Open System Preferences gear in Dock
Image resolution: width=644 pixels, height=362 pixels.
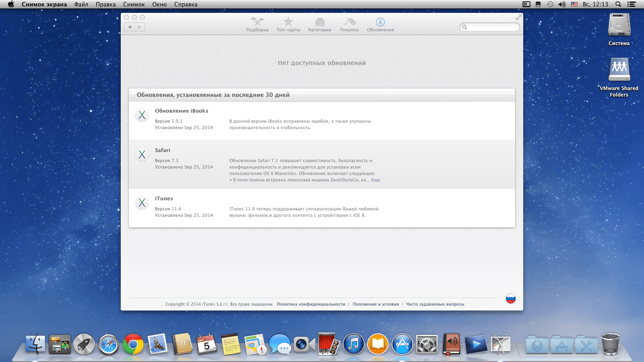427,344
